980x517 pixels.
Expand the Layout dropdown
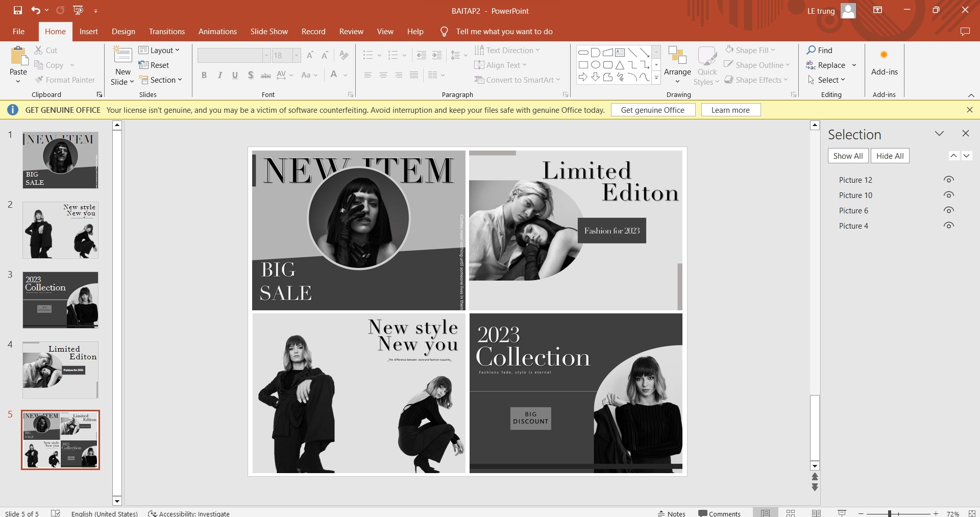pos(159,50)
